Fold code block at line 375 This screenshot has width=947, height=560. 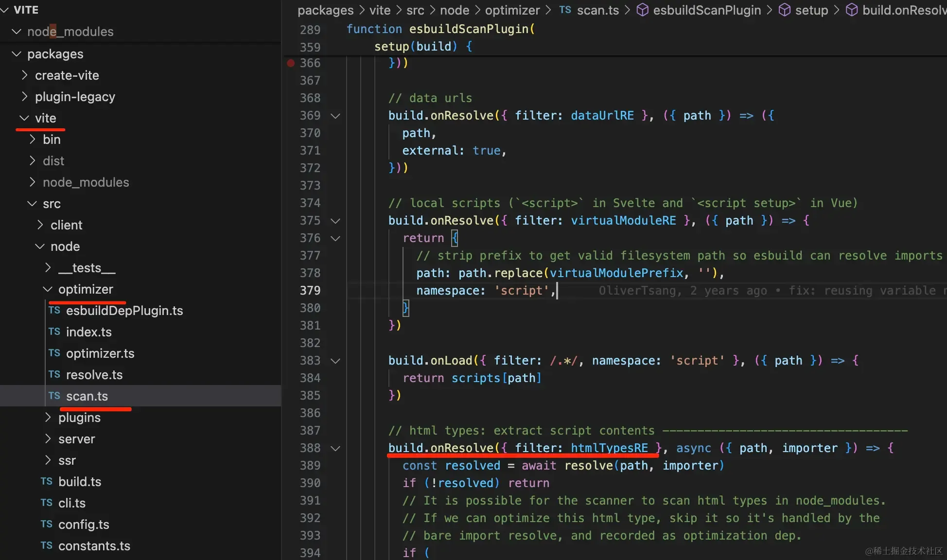(x=335, y=221)
